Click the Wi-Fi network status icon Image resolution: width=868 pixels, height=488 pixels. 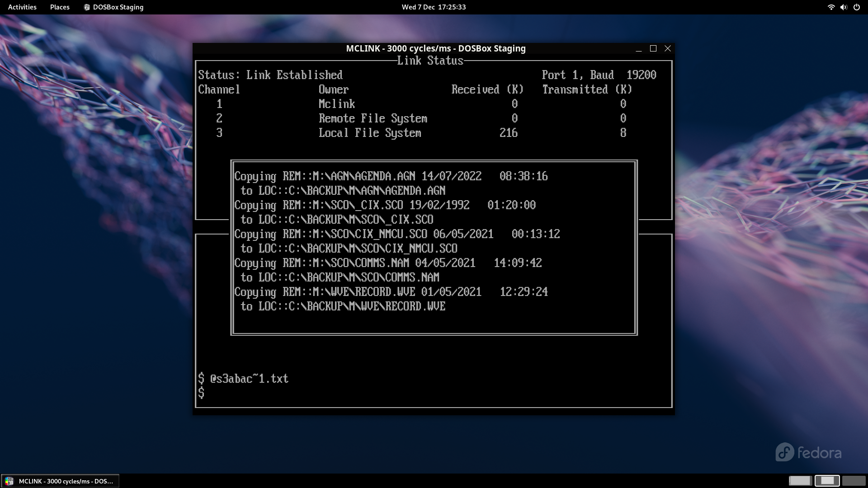830,7
